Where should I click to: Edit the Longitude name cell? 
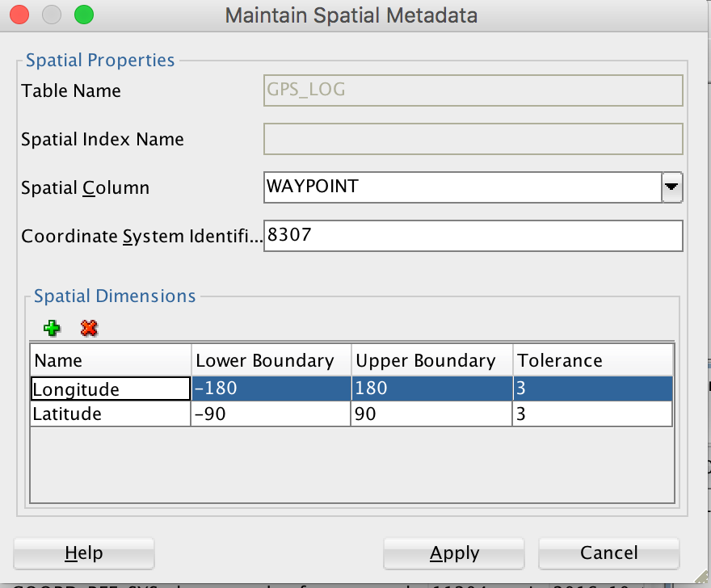coord(110,389)
